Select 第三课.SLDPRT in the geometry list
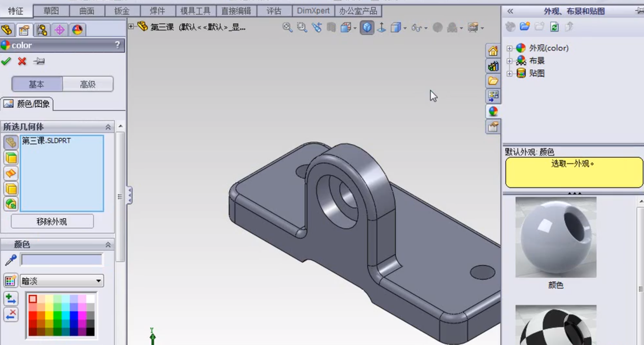 (x=46, y=140)
